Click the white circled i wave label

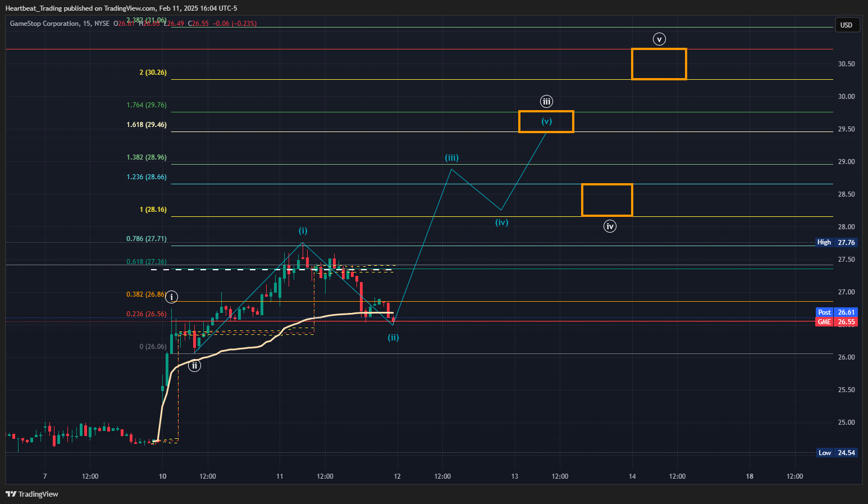pos(171,297)
